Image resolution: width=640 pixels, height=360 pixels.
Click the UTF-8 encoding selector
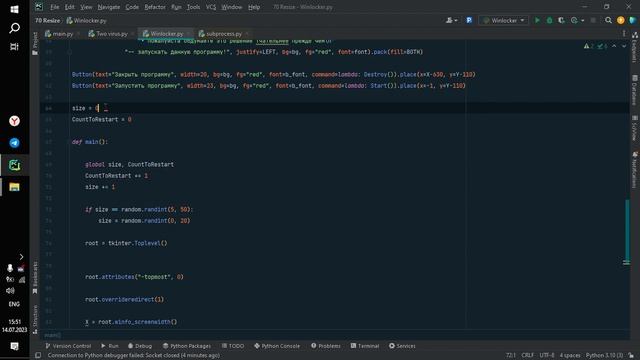click(x=547, y=355)
